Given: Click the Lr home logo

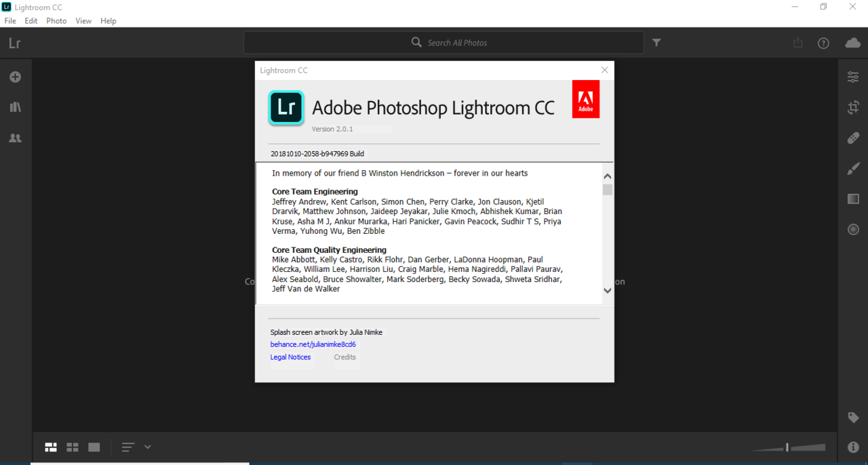Looking at the screenshot, I should [x=15, y=43].
